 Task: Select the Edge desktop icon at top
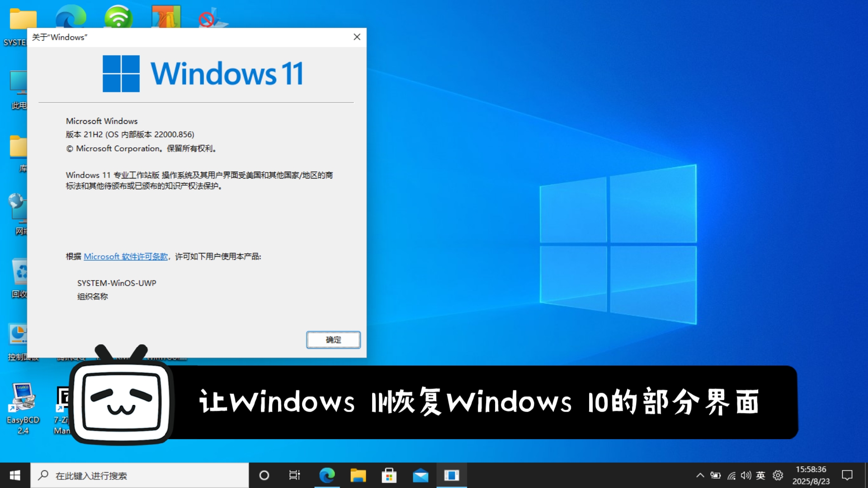coord(71,16)
